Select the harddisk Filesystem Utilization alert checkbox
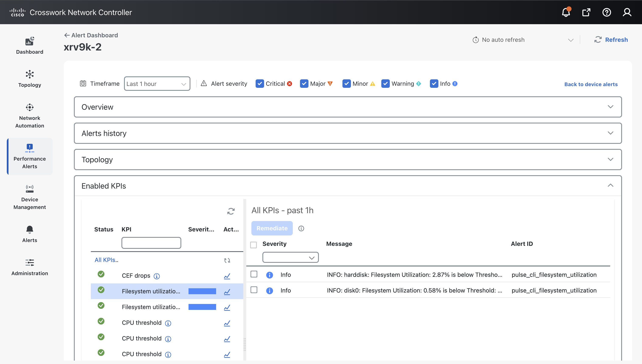The height and width of the screenshot is (364, 642). pos(254,274)
